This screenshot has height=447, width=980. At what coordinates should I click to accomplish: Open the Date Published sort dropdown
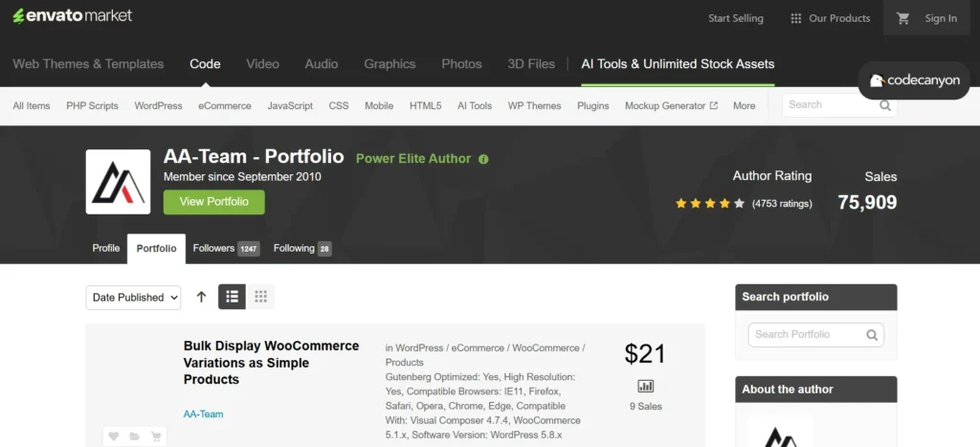134,298
